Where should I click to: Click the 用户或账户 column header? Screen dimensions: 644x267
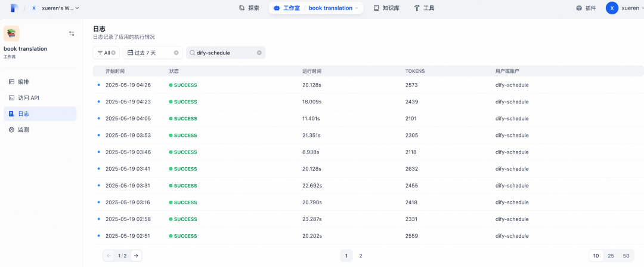coord(507,71)
